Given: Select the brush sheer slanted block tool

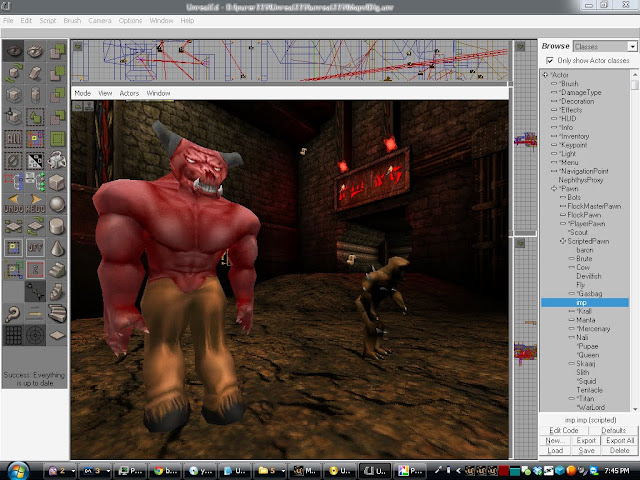Looking at the screenshot, I should (35, 73).
